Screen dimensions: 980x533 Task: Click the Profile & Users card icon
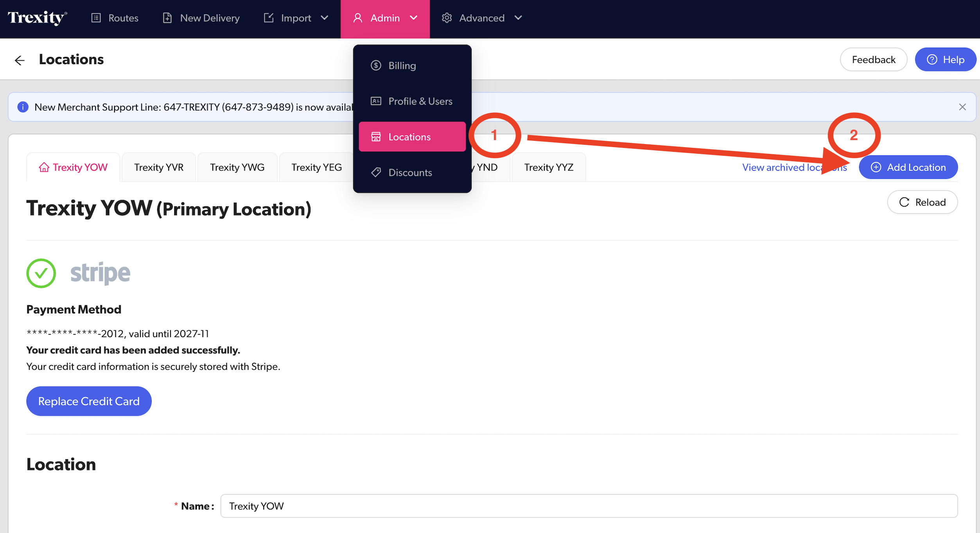[376, 101]
